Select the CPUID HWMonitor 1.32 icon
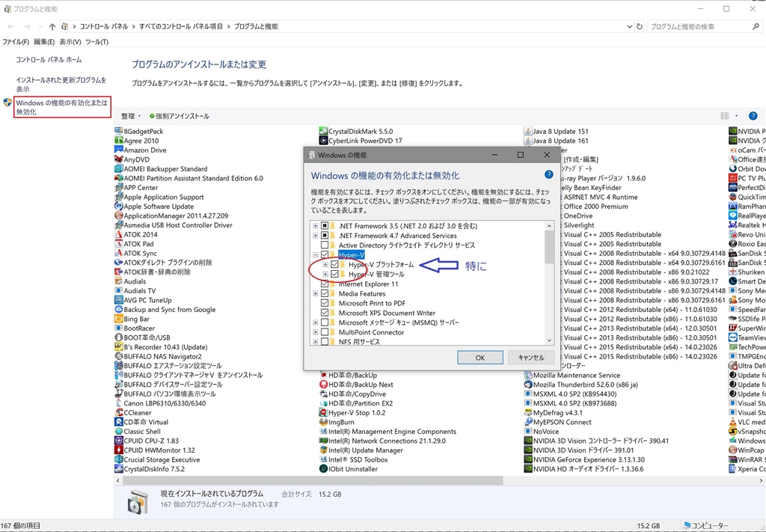Viewport: 766px width, 532px height. click(x=118, y=450)
